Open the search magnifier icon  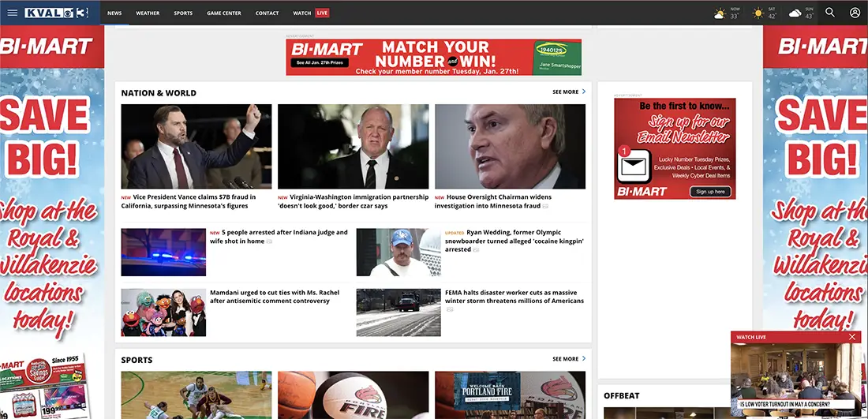[x=830, y=12]
